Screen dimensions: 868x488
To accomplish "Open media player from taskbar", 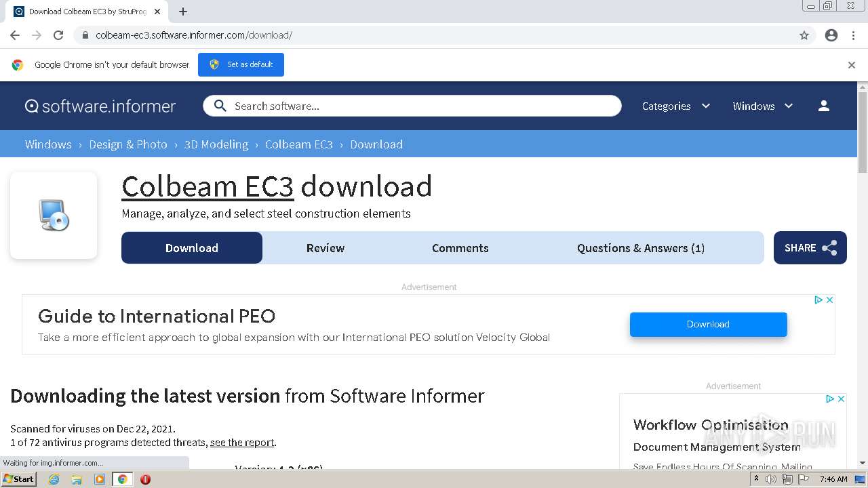I will click(100, 479).
